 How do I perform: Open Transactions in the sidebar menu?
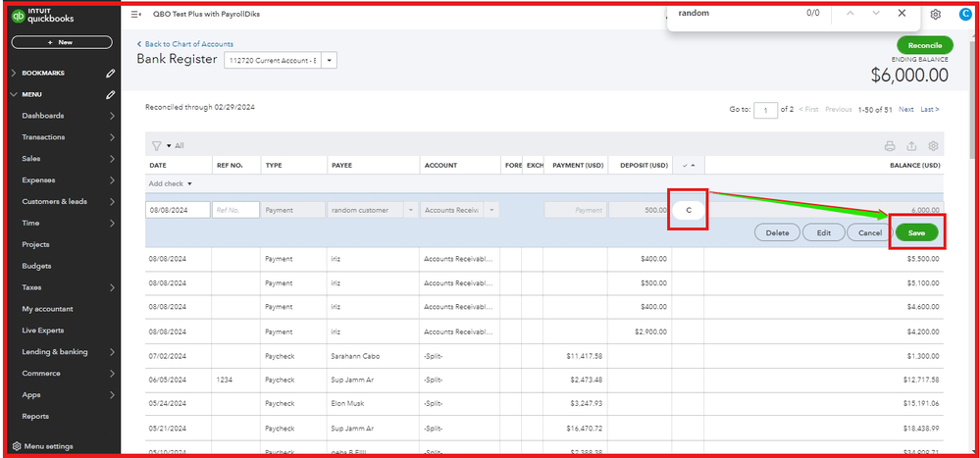tap(44, 137)
